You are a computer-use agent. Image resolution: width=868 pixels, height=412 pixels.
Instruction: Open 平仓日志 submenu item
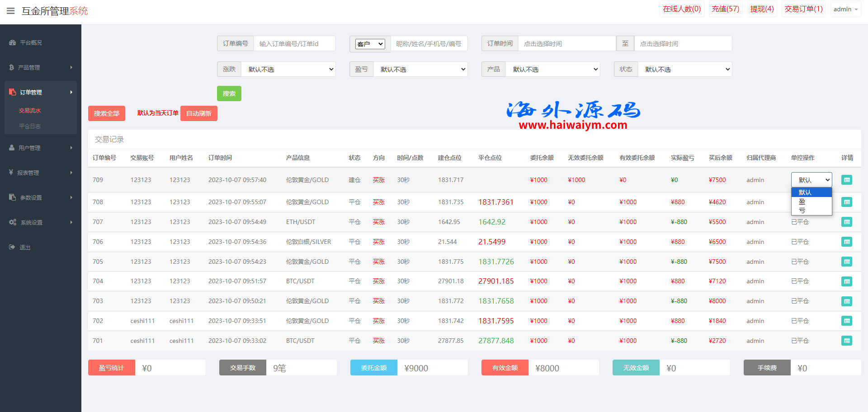tap(30, 126)
